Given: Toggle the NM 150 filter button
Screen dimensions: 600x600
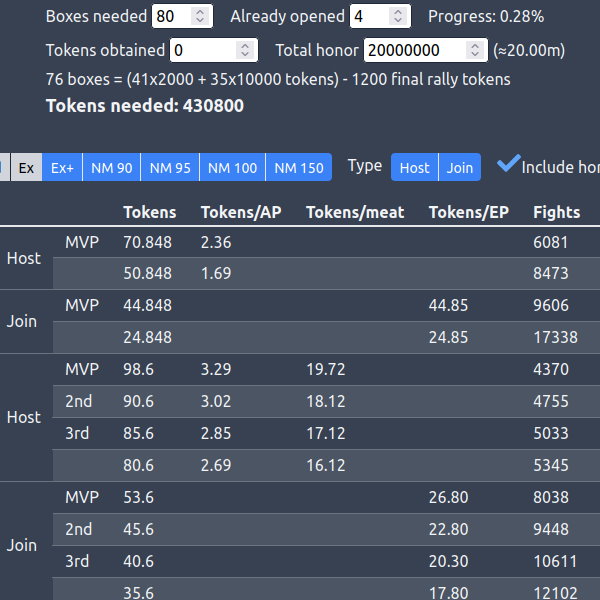Looking at the screenshot, I should 299,168.
